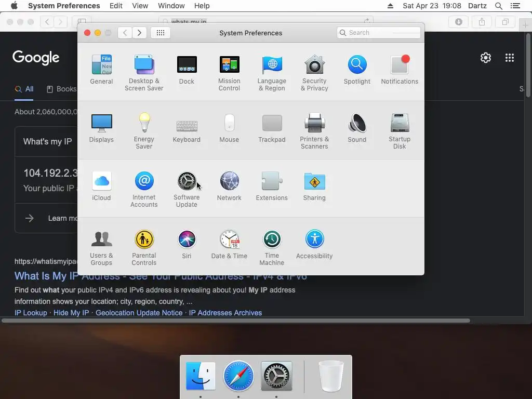Open Internet Accounts preferences
532x399 pixels.
coord(144,189)
